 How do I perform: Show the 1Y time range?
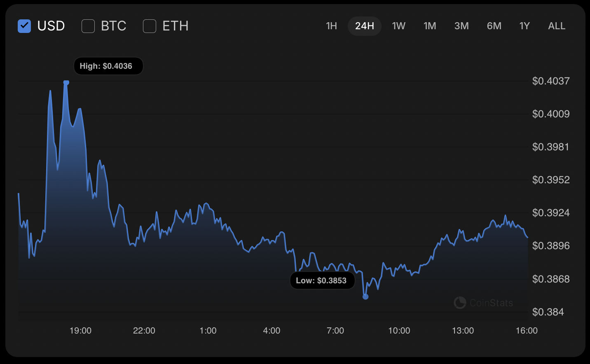point(524,26)
